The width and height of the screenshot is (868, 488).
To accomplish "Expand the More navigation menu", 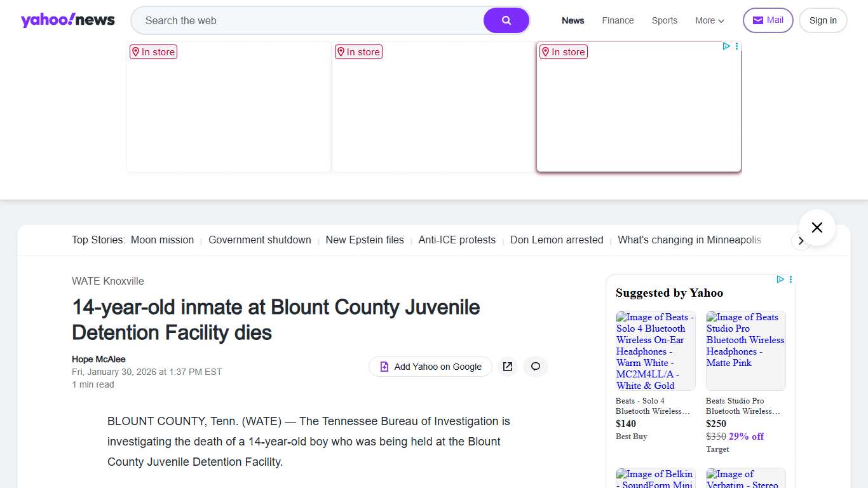I will point(709,20).
